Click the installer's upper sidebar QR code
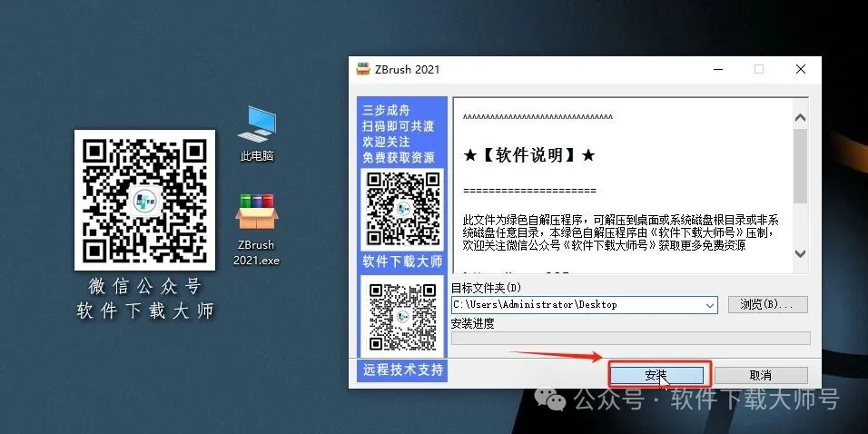The width and height of the screenshot is (868, 434). (x=403, y=210)
